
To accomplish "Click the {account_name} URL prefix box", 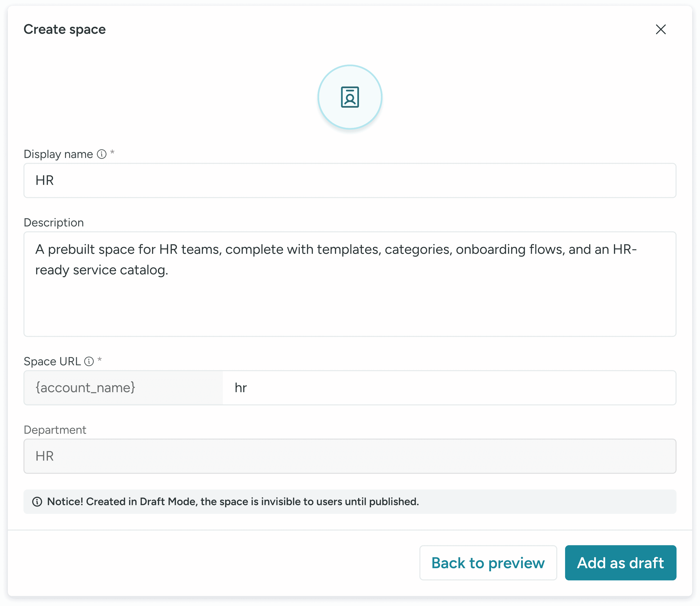I will 123,388.
